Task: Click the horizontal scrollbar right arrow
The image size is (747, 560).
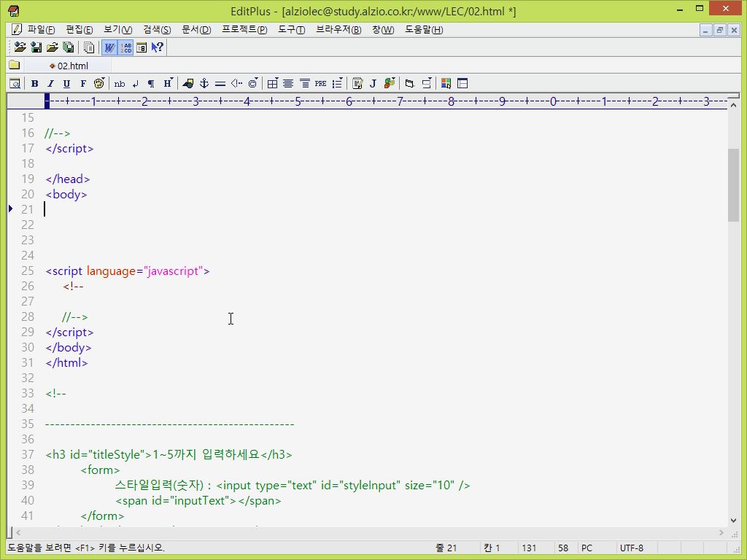Action: coord(721,532)
